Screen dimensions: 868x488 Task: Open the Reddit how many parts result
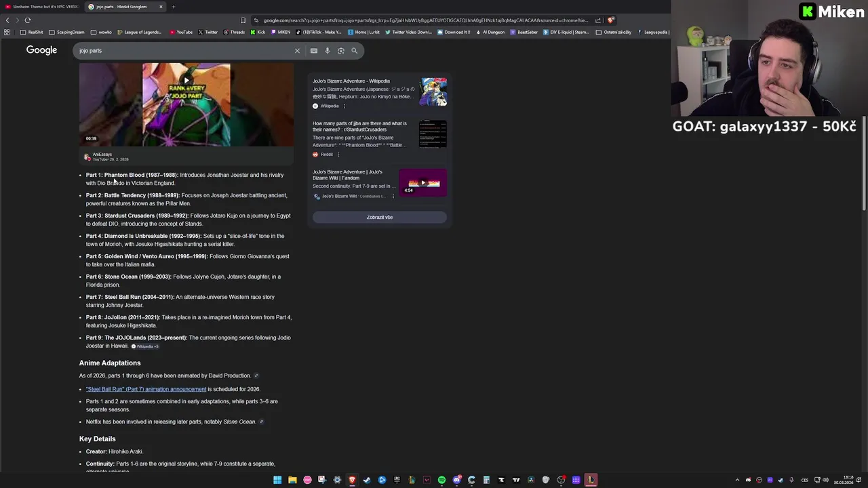click(x=359, y=126)
